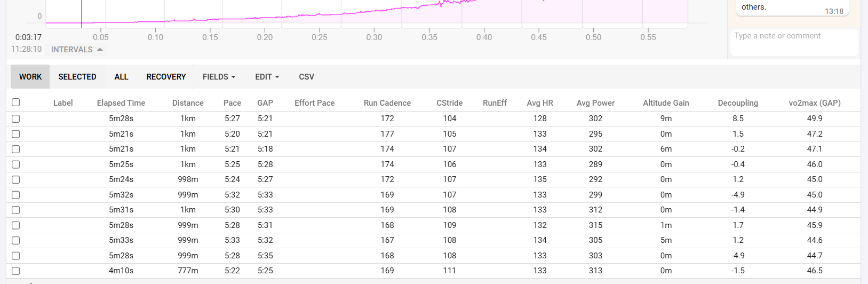Export intervals with CSV button

[x=306, y=77]
